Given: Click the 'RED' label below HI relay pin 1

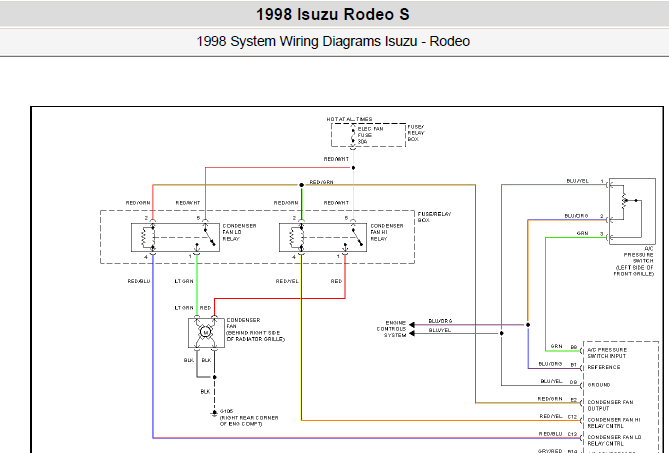Looking at the screenshot, I should point(336,281).
